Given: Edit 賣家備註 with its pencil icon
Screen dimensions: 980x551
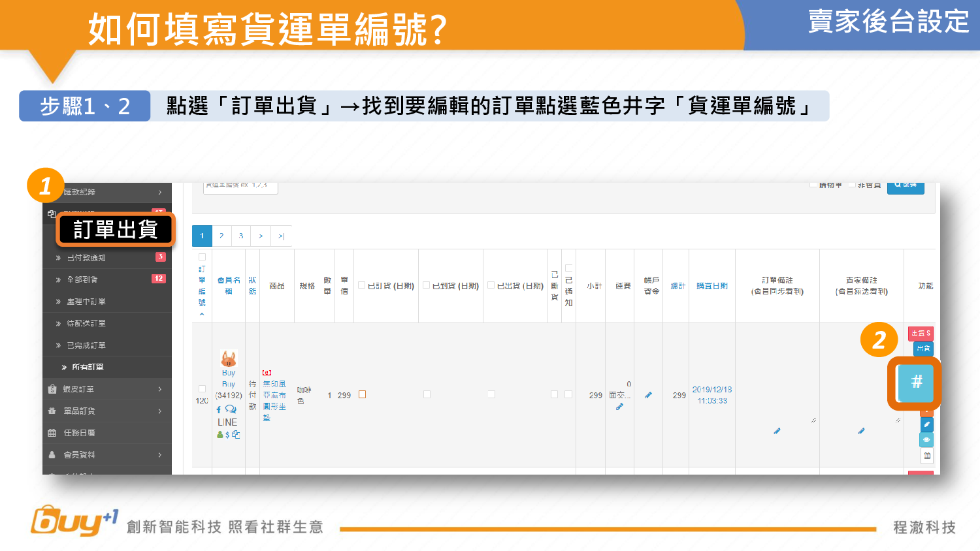Looking at the screenshot, I should (x=861, y=431).
